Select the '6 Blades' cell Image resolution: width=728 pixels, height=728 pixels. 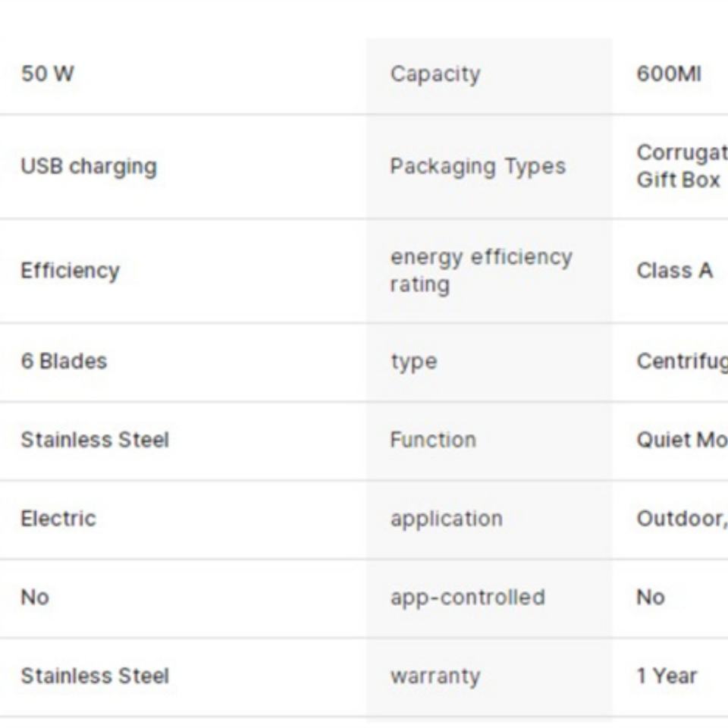pos(64,361)
